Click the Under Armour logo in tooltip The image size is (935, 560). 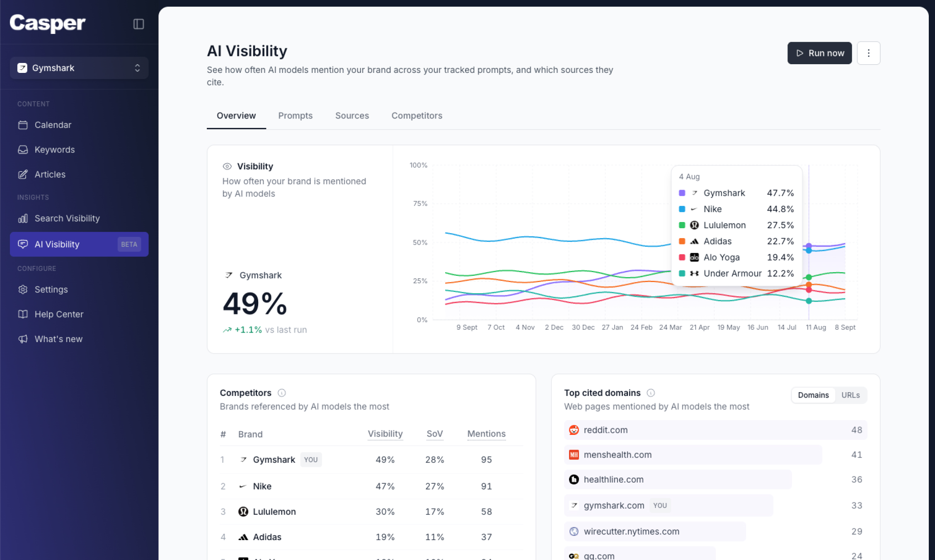[694, 273]
